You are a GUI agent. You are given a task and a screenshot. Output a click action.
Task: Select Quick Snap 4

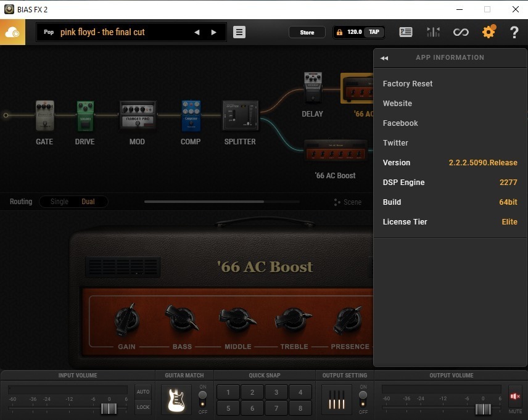[300, 392]
